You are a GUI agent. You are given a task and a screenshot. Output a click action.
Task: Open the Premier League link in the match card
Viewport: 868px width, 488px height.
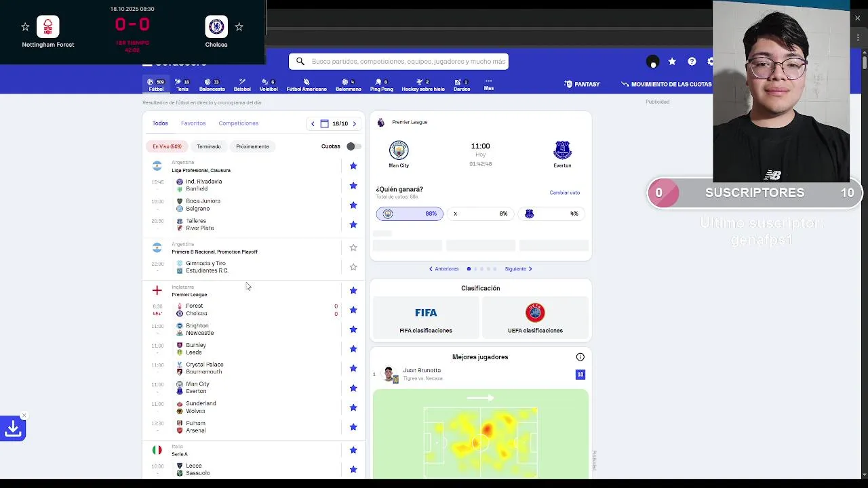(410, 122)
